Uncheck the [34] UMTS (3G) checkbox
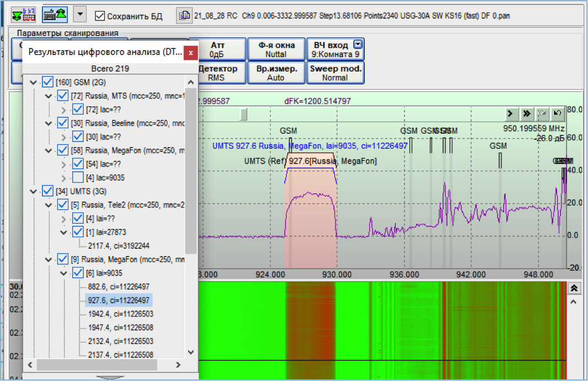The height and width of the screenshot is (381, 588). (47, 191)
